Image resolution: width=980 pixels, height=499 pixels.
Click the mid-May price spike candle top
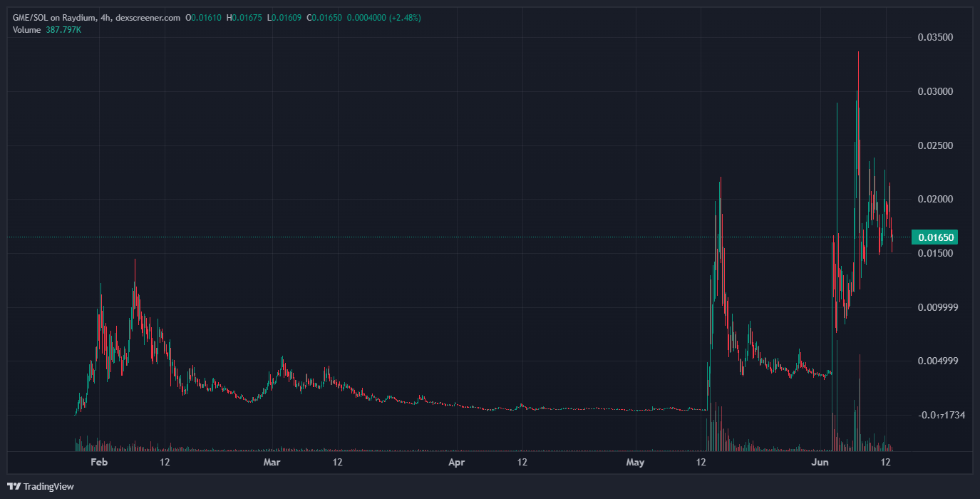(x=721, y=178)
